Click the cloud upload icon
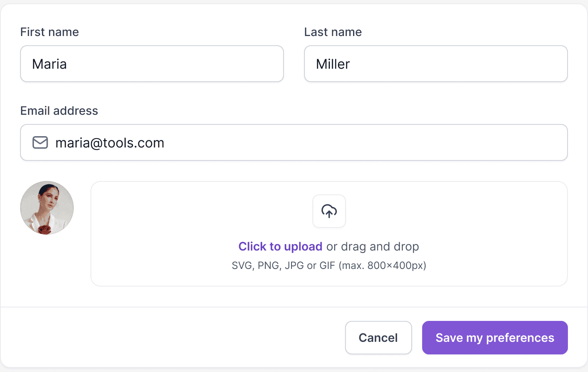 tap(329, 211)
